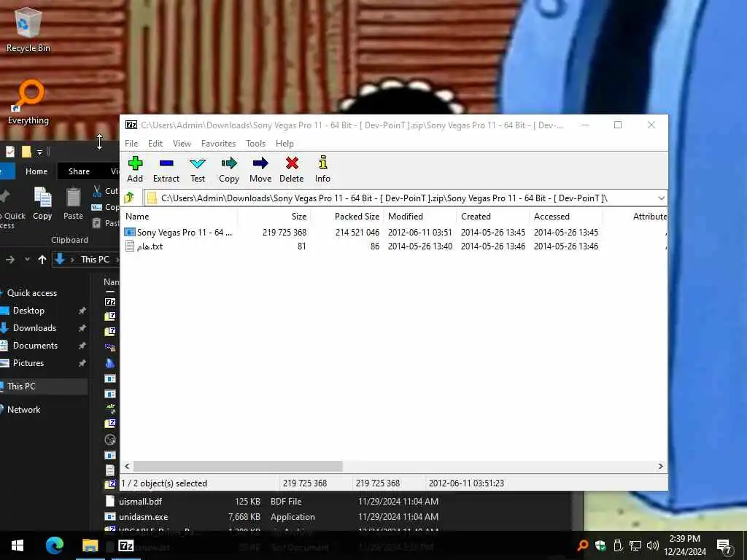Click the 7-Zip taskbar button
The width and height of the screenshot is (747, 560).
coord(125,545)
